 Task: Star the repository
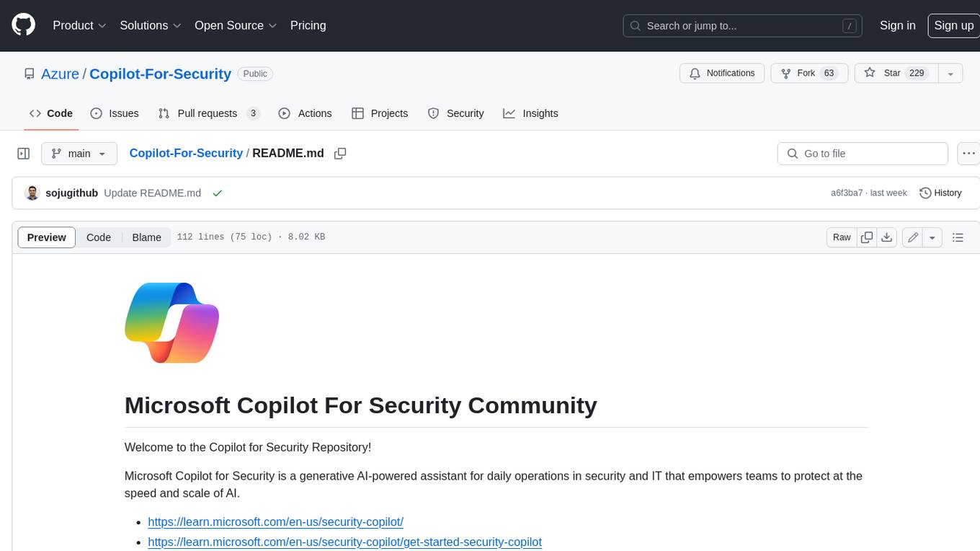896,74
